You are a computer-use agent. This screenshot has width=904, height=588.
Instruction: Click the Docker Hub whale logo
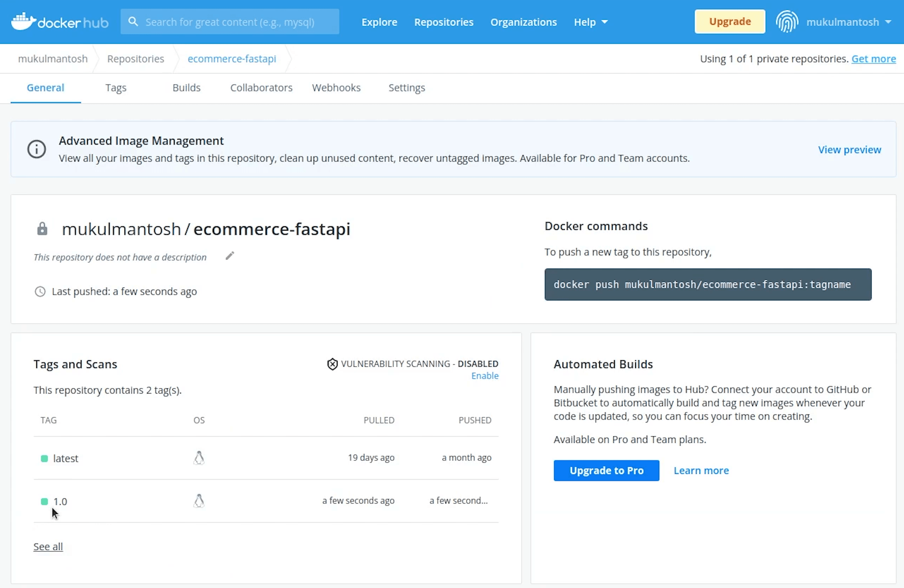24,22
